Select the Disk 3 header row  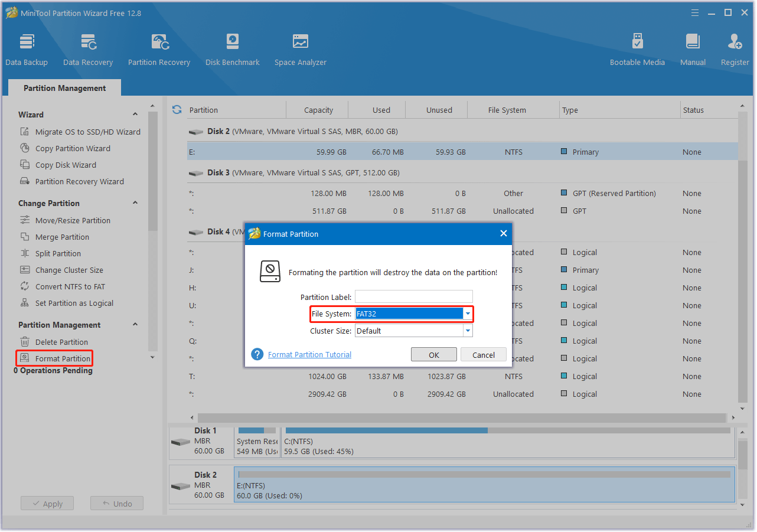click(x=462, y=172)
